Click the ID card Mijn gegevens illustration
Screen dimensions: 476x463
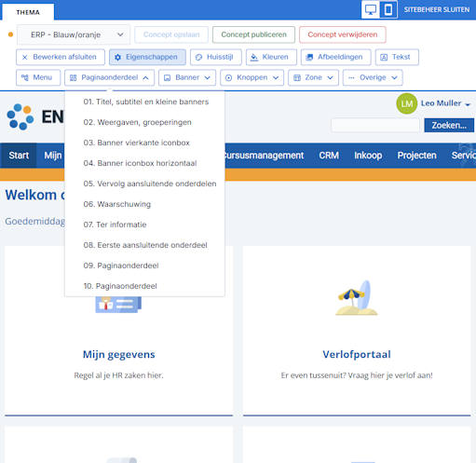118,305
